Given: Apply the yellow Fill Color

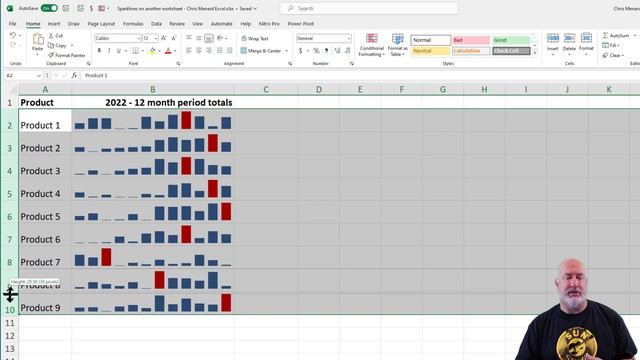Looking at the screenshot, I should click(152, 51).
